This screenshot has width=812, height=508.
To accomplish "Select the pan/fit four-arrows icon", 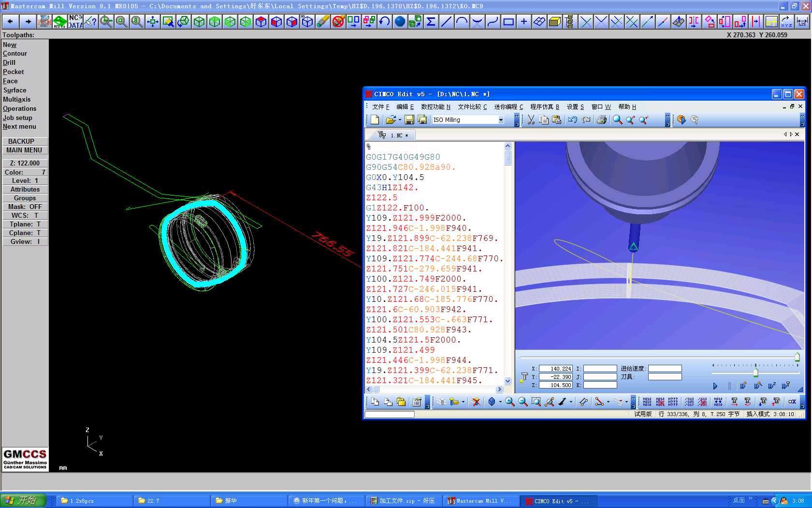I will (152, 22).
